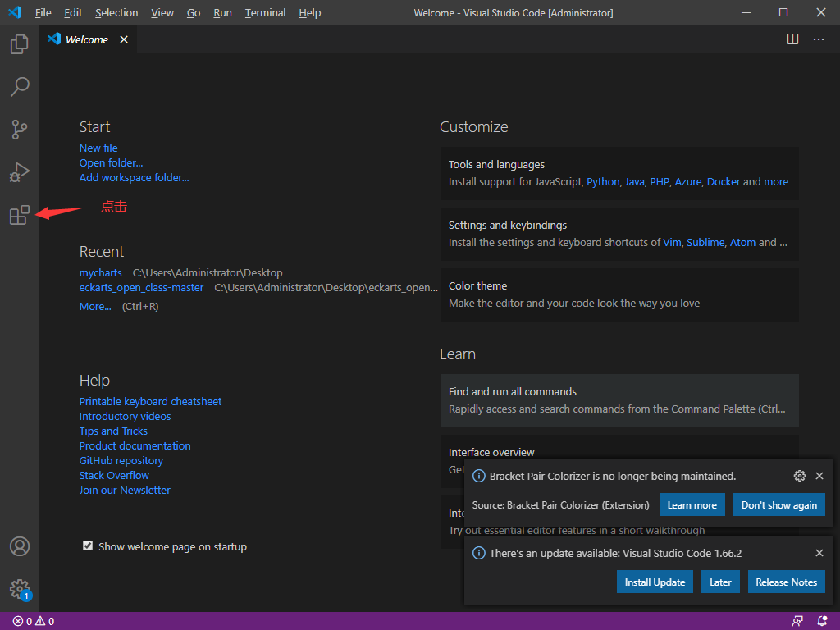The height and width of the screenshot is (630, 840).
Task: Click the Vim keybindings link
Action: tap(673, 242)
